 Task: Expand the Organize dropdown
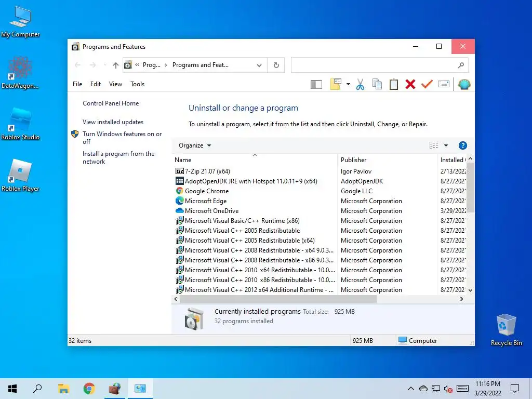(195, 145)
